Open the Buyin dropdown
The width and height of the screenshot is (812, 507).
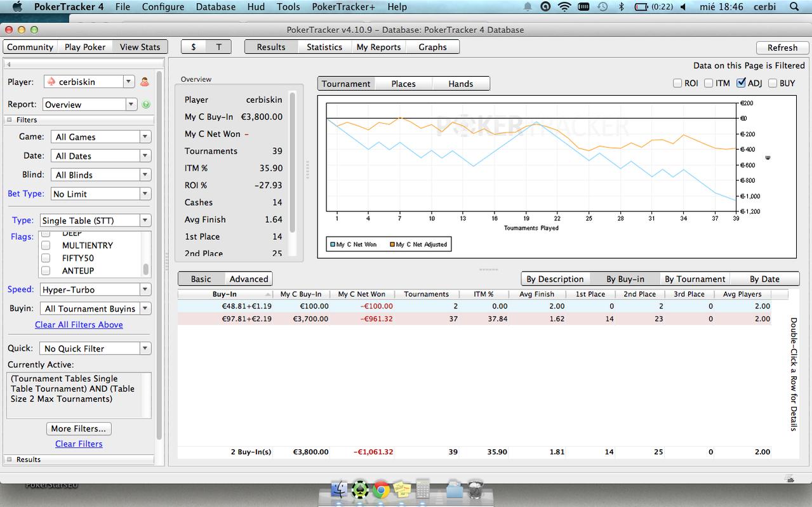tap(145, 309)
